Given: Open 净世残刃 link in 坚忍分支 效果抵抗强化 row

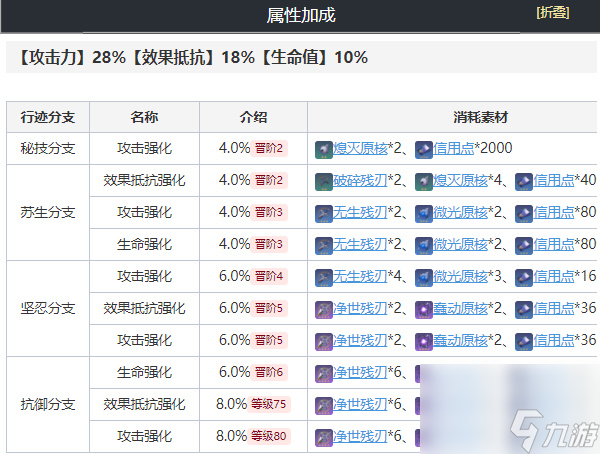Looking at the screenshot, I should (x=360, y=308).
